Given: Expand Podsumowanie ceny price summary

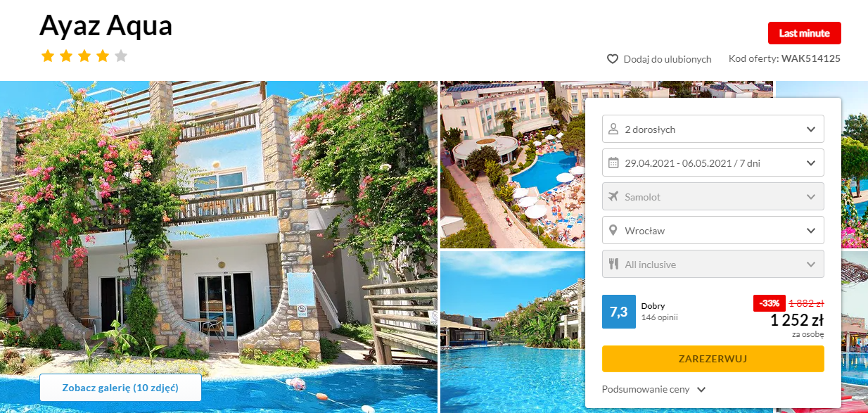Looking at the screenshot, I should (653, 389).
